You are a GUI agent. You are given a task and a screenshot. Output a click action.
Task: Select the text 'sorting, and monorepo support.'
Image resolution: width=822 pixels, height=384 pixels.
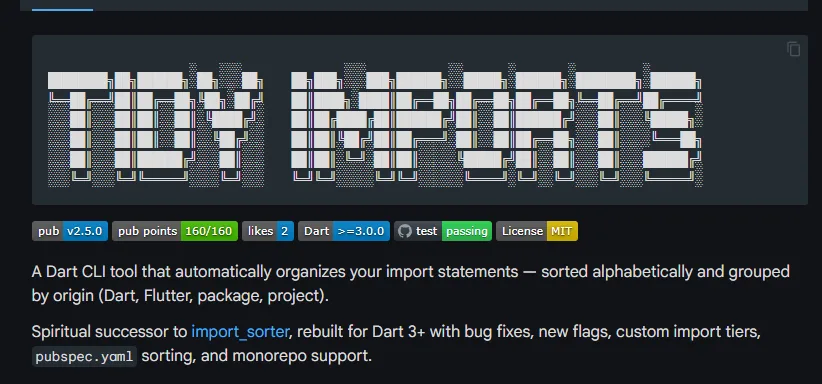pyautogui.click(x=256, y=356)
